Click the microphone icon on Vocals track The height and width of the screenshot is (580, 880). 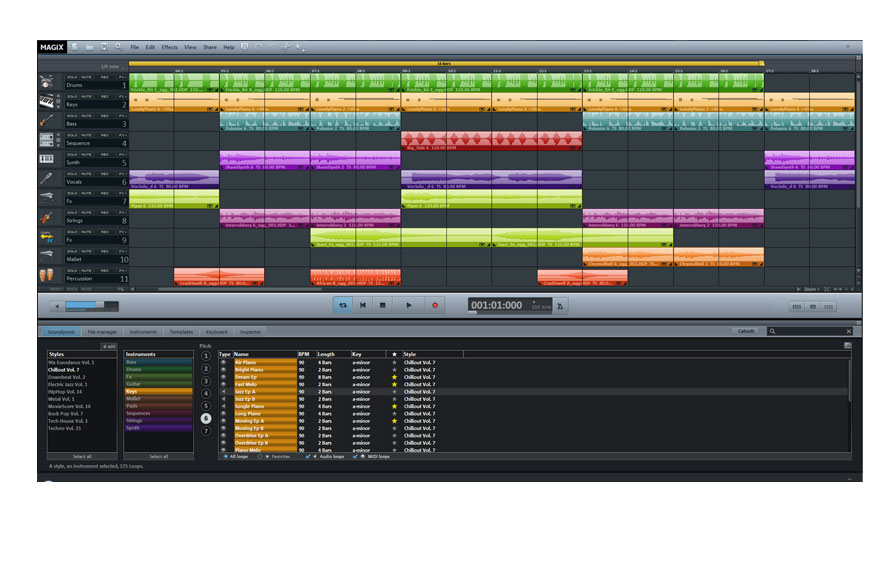[47, 179]
